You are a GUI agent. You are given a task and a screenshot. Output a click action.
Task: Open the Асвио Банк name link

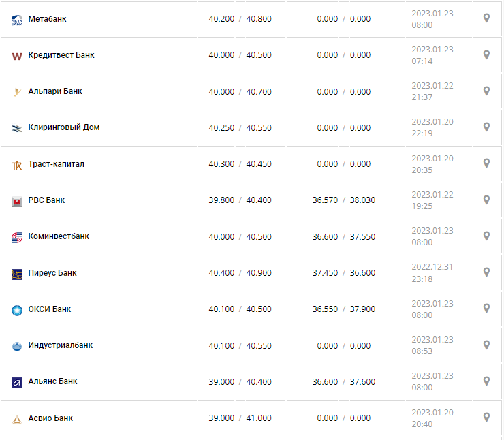pos(50,418)
